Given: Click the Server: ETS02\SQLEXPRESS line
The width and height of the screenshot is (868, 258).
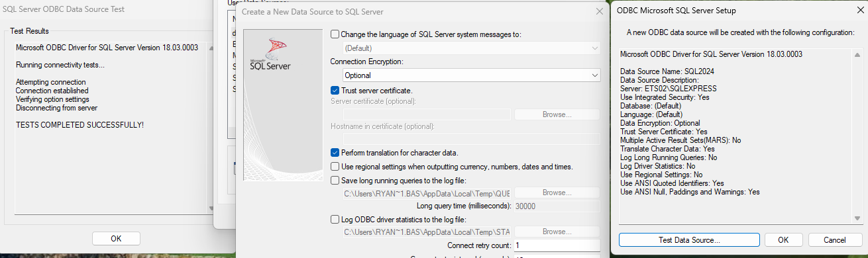Looking at the screenshot, I should click(668, 89).
